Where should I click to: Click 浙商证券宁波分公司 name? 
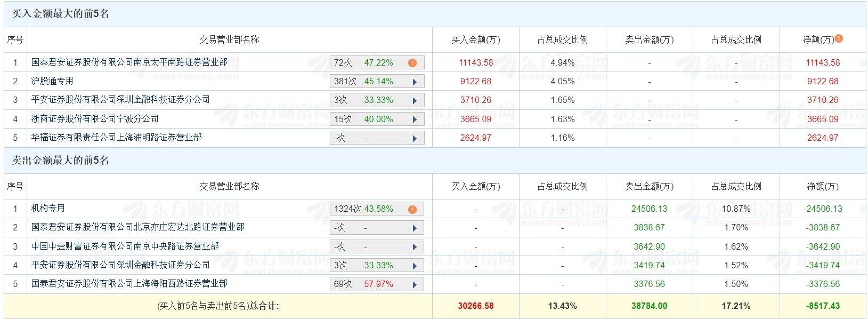[94, 119]
